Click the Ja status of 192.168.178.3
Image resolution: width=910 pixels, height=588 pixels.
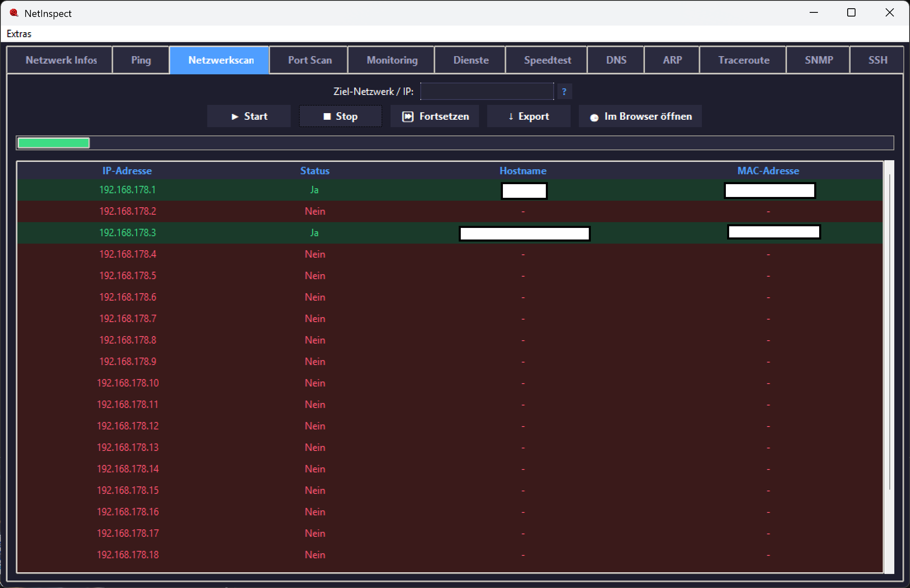point(314,233)
